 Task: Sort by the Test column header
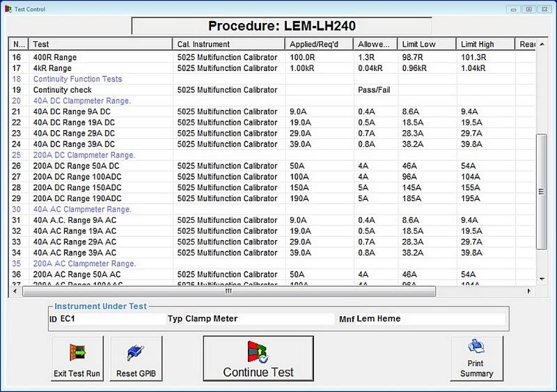tap(100, 44)
